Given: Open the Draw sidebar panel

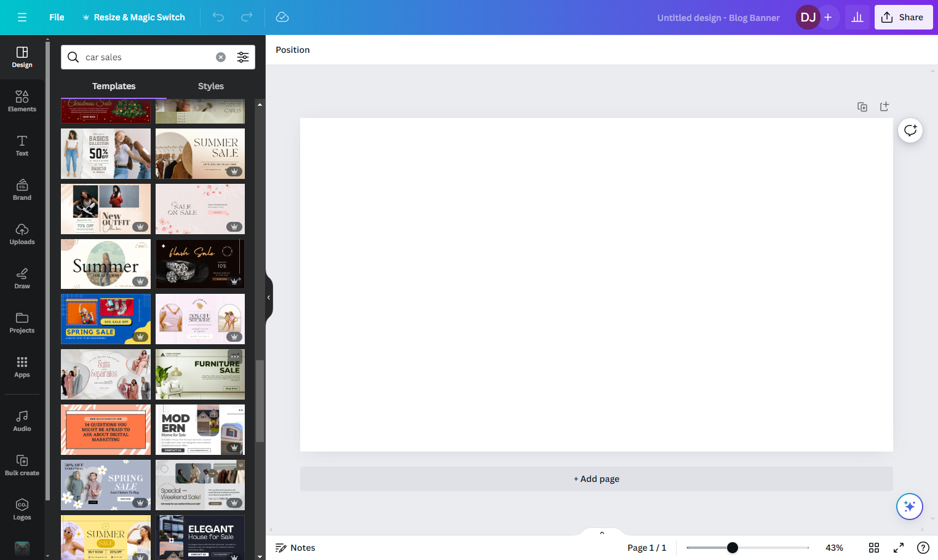Looking at the screenshot, I should 22,278.
